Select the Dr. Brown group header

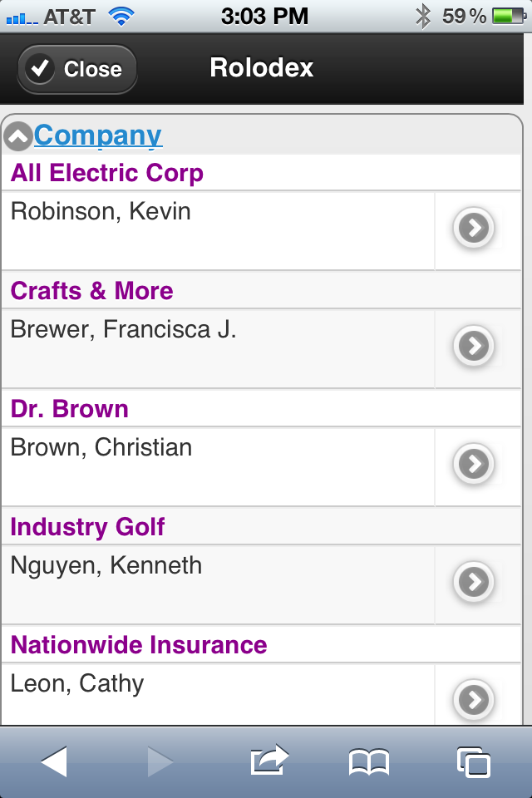tap(261, 409)
